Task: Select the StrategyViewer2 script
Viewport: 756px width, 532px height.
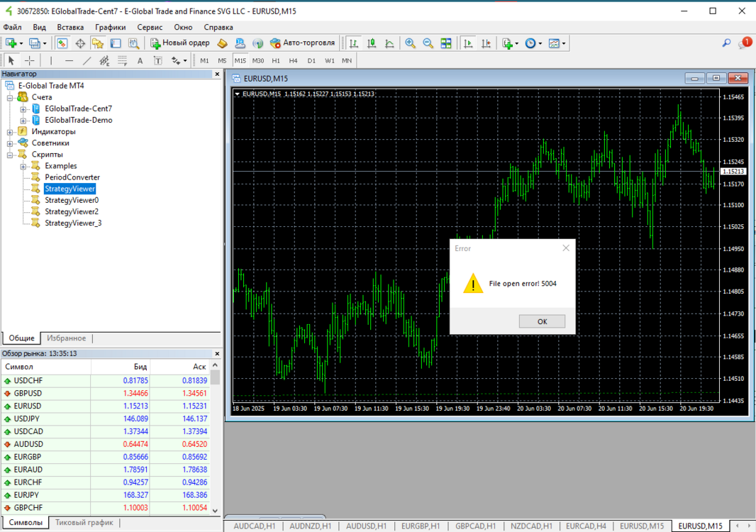Action: click(72, 212)
